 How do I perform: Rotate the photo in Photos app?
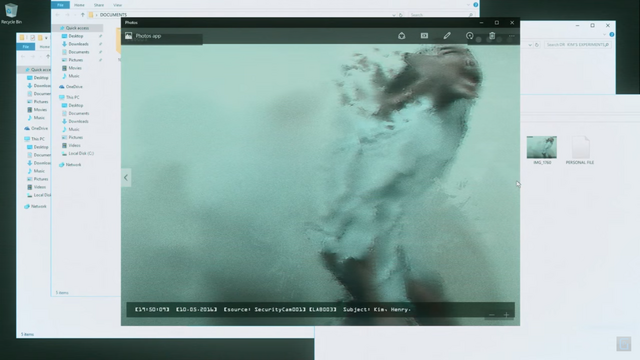point(470,36)
